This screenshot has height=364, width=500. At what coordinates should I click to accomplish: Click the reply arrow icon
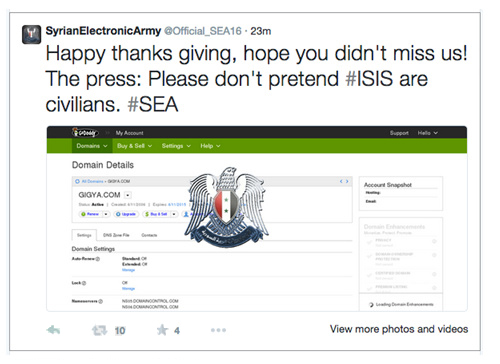53,330
